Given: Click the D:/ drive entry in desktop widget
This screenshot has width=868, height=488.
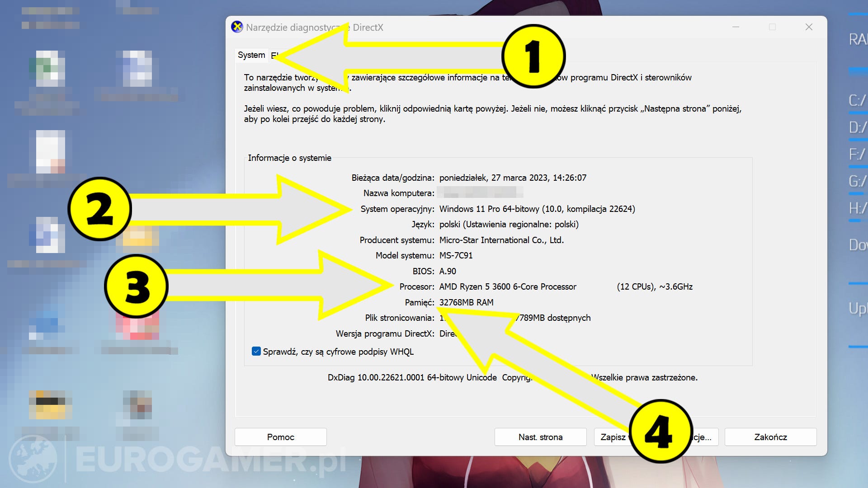Looking at the screenshot, I should 858,127.
